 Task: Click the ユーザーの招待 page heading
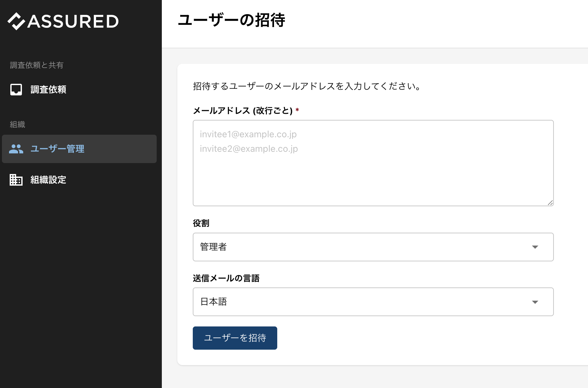[231, 20]
